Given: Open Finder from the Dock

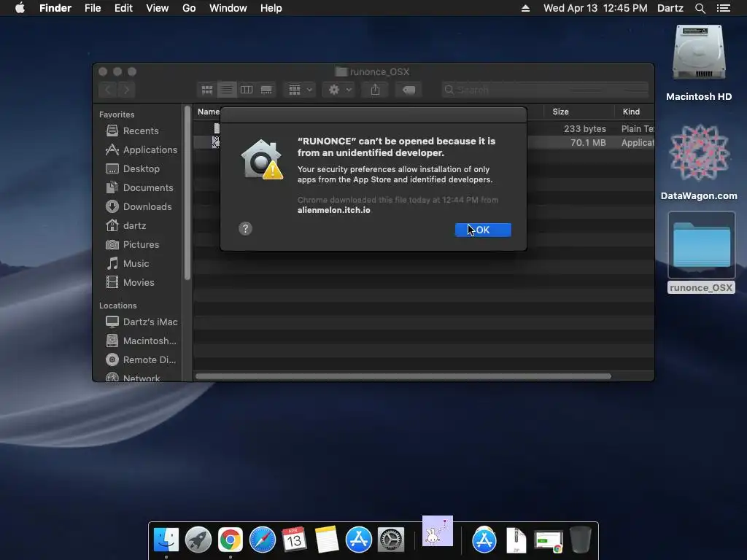Looking at the screenshot, I should tap(166, 540).
